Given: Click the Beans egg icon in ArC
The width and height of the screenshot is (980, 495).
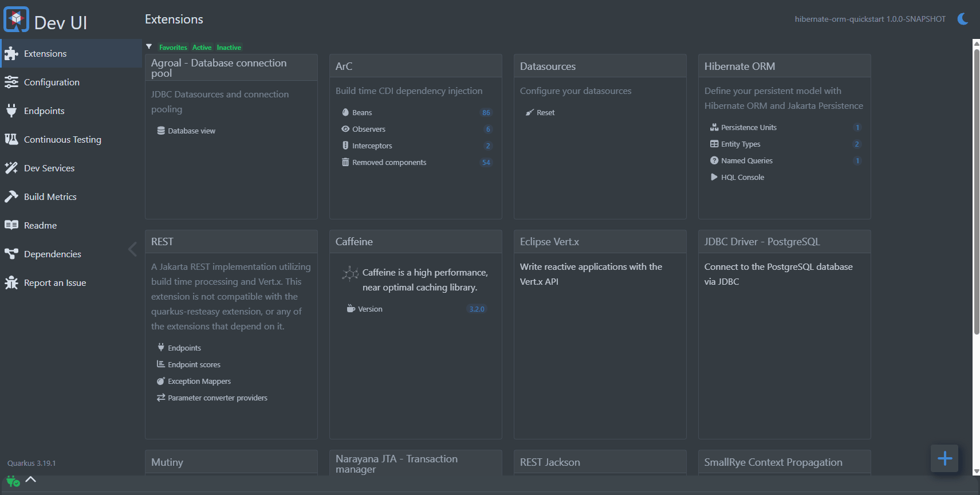Looking at the screenshot, I should [345, 112].
